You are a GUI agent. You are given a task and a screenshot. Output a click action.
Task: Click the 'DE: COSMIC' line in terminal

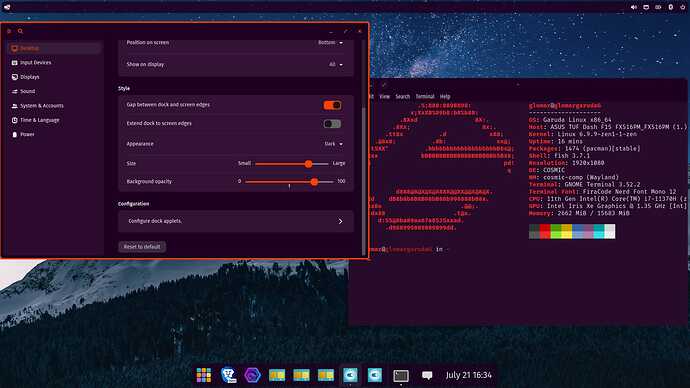(x=547, y=170)
